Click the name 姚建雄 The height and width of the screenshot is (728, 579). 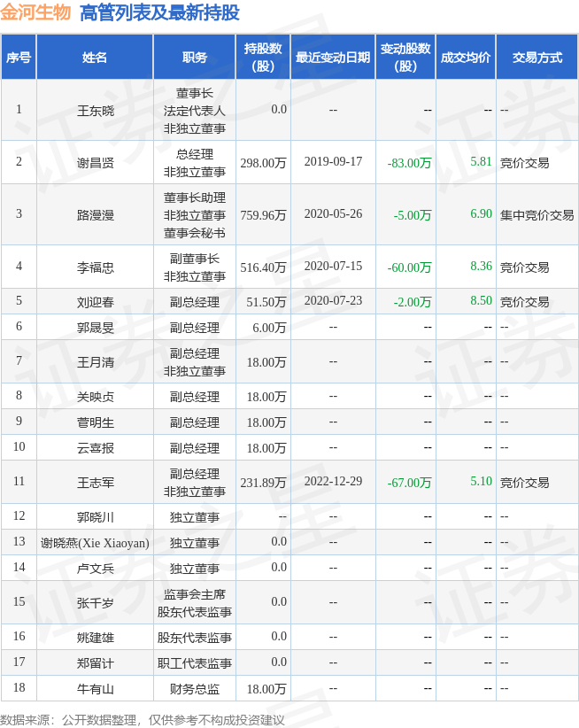point(95,638)
